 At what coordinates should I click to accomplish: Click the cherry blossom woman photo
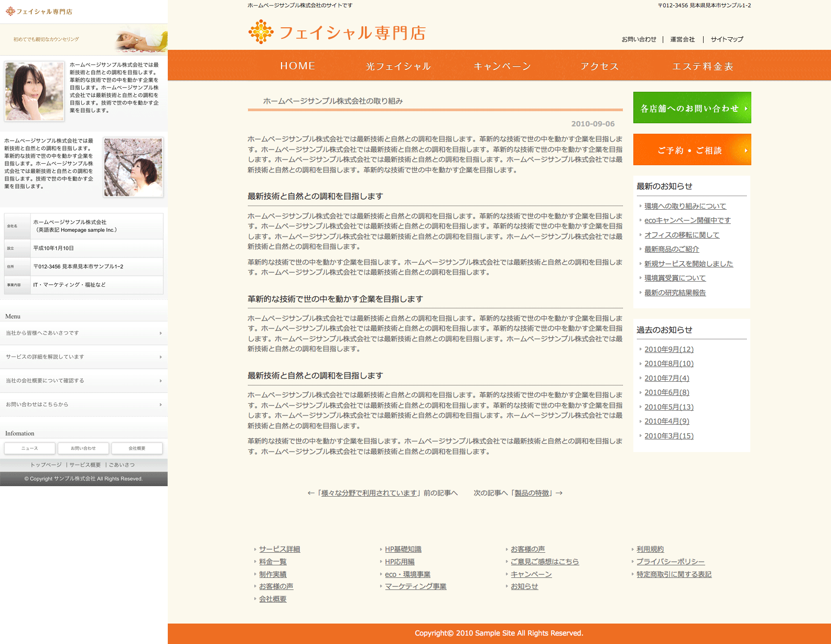[x=133, y=167]
